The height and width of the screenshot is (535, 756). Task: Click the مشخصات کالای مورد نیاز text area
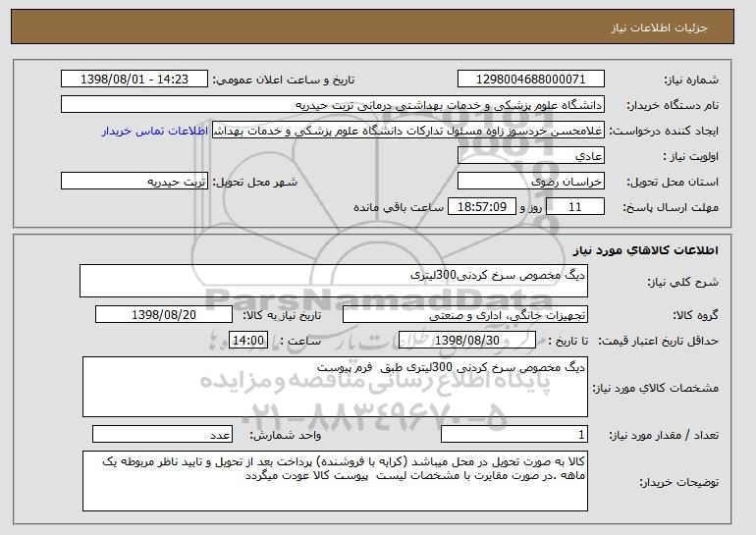click(x=335, y=387)
